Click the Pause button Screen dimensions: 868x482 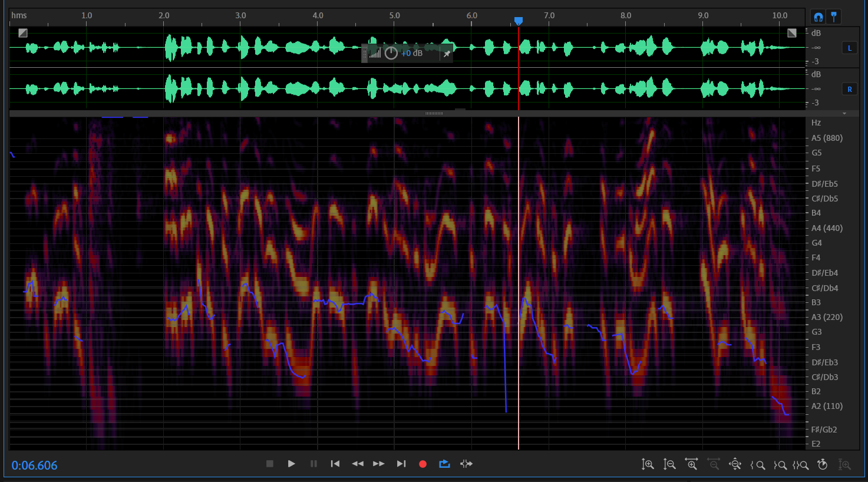tap(313, 464)
